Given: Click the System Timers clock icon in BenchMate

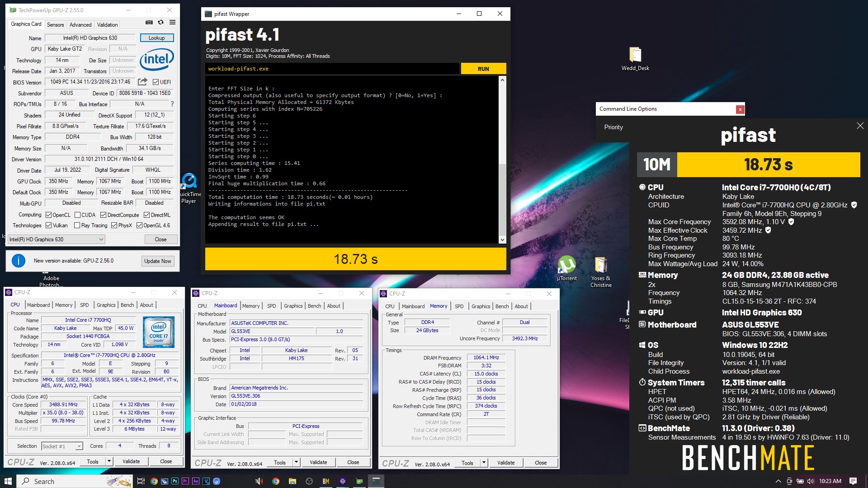Looking at the screenshot, I should (x=642, y=382).
